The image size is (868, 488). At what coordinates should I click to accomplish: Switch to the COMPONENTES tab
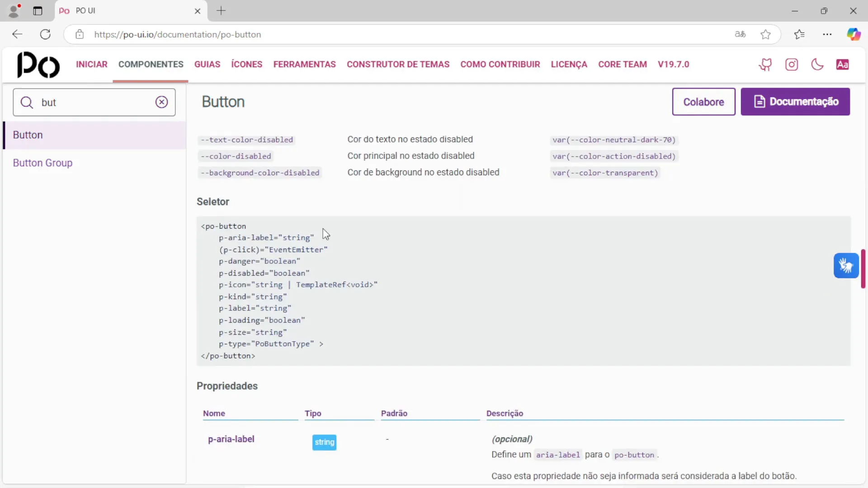pyautogui.click(x=151, y=64)
